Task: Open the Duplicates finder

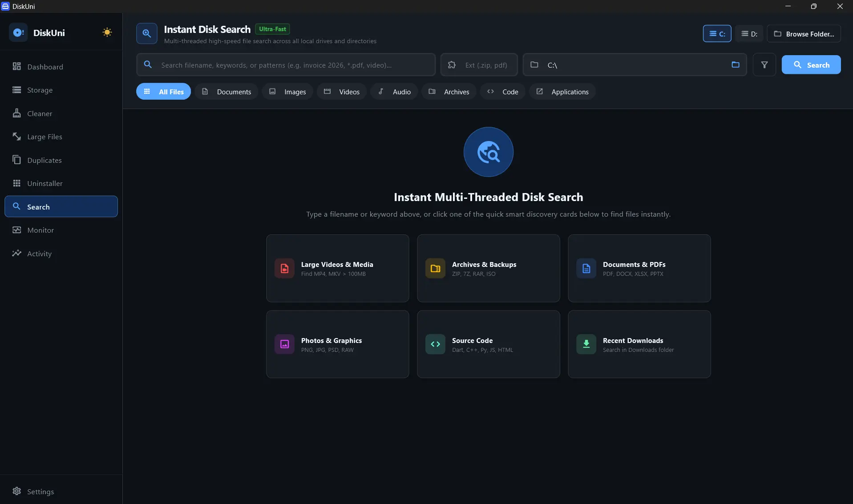Action: (61, 160)
